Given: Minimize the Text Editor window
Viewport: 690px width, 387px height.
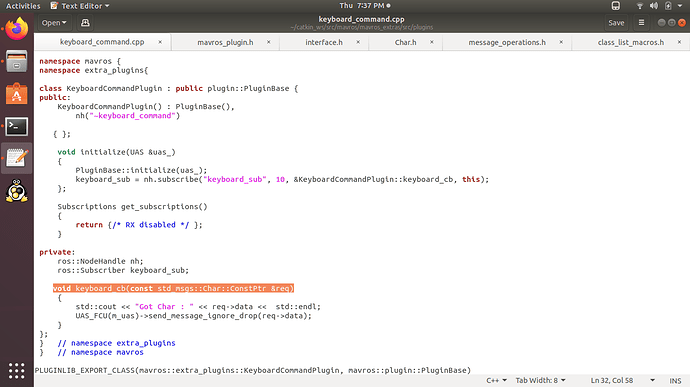Looking at the screenshot, I should [x=661, y=22].
